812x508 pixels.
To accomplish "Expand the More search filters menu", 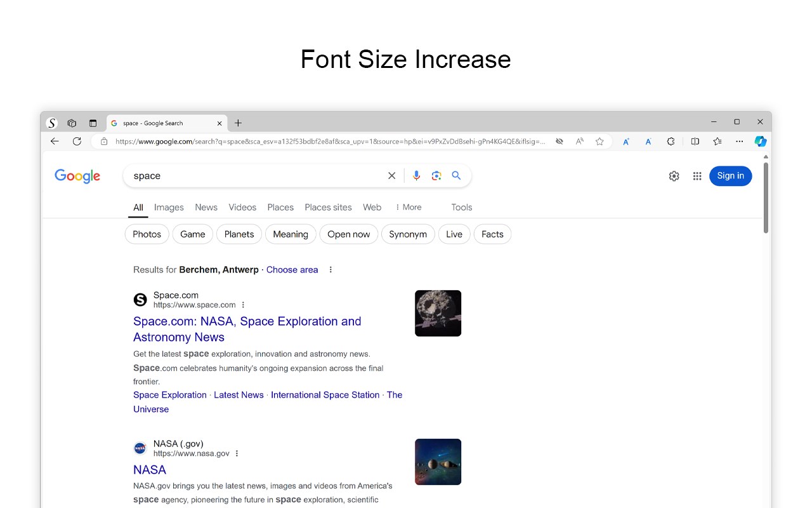I will 409,208.
